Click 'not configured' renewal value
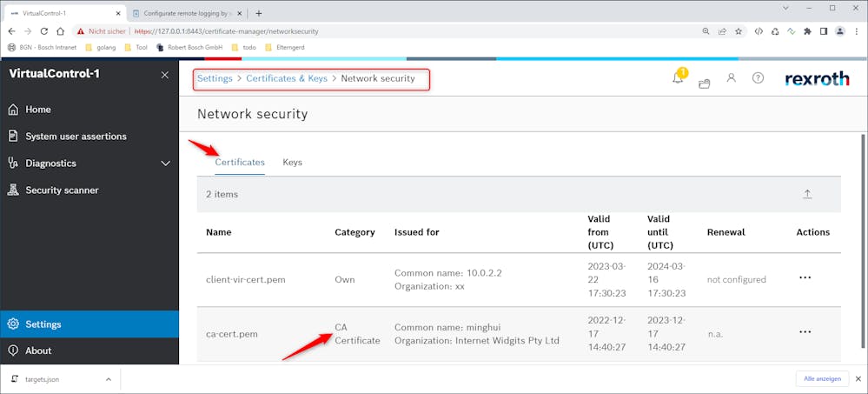This screenshot has height=394, width=868. click(736, 279)
